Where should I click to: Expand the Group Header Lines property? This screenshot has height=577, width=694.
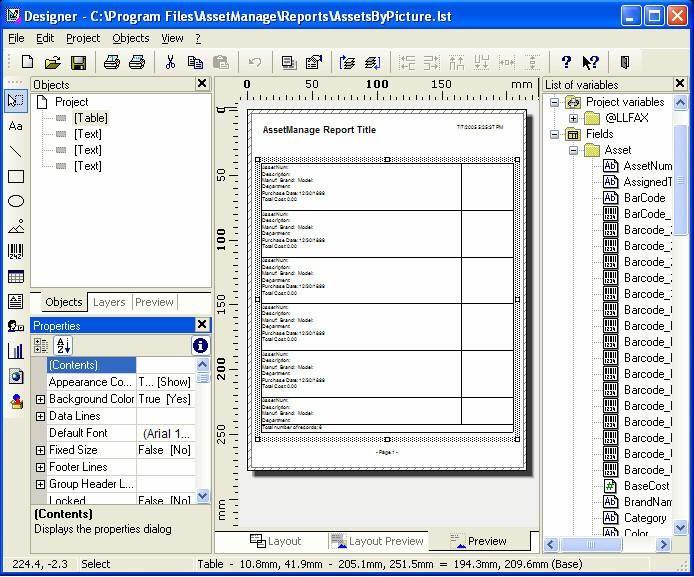(40, 485)
